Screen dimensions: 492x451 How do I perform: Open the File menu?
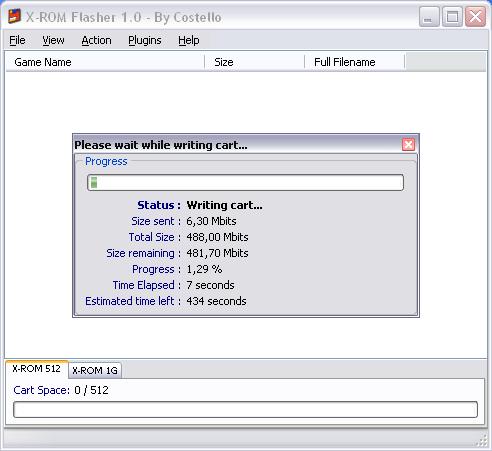[17, 40]
